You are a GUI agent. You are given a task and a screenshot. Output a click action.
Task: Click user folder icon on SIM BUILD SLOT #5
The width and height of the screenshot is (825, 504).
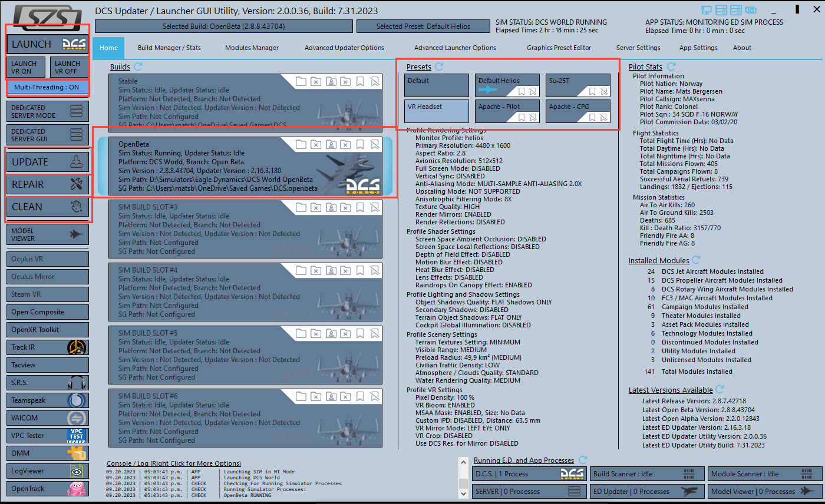pyautogui.click(x=331, y=333)
